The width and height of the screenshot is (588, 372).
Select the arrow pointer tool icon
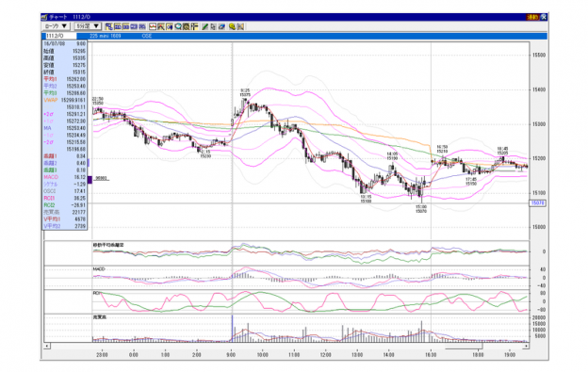[213, 26]
